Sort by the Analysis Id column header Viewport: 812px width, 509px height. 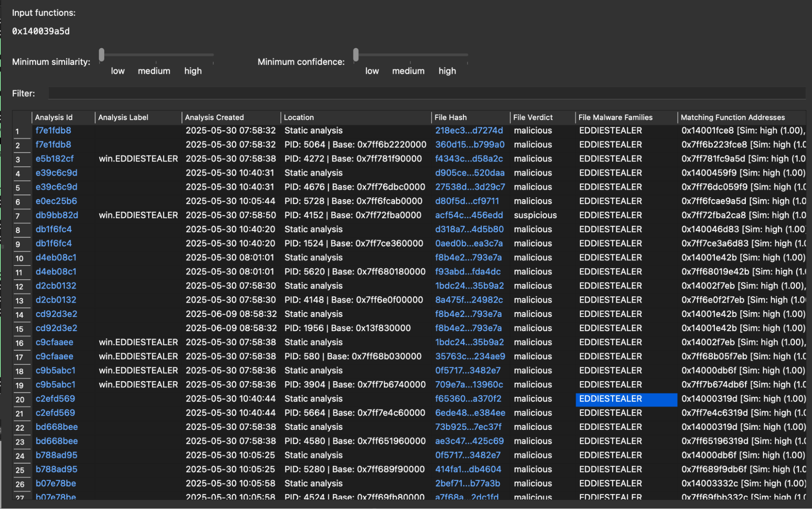[54, 117]
